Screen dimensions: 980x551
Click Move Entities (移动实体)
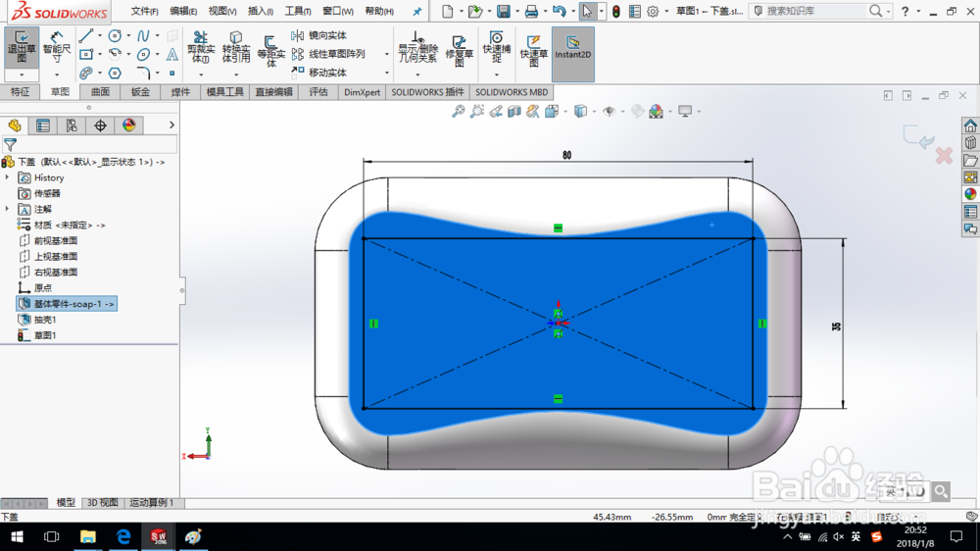tap(319, 73)
